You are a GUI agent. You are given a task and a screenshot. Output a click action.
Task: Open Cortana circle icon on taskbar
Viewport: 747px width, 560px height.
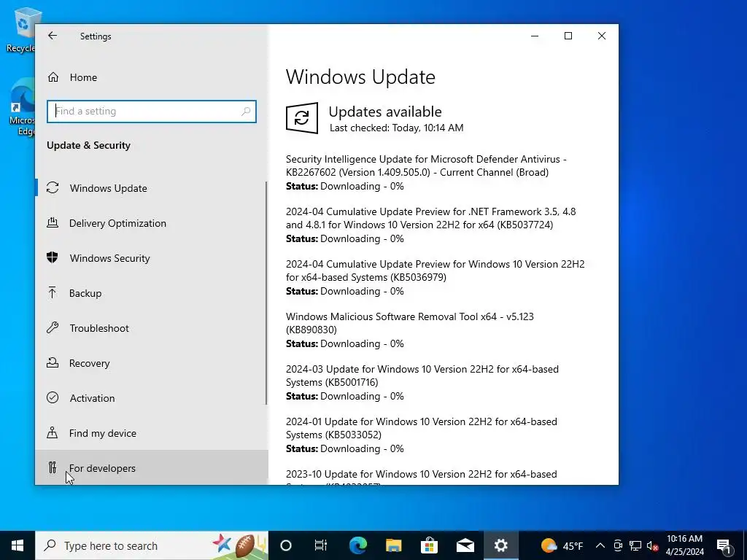286,545
